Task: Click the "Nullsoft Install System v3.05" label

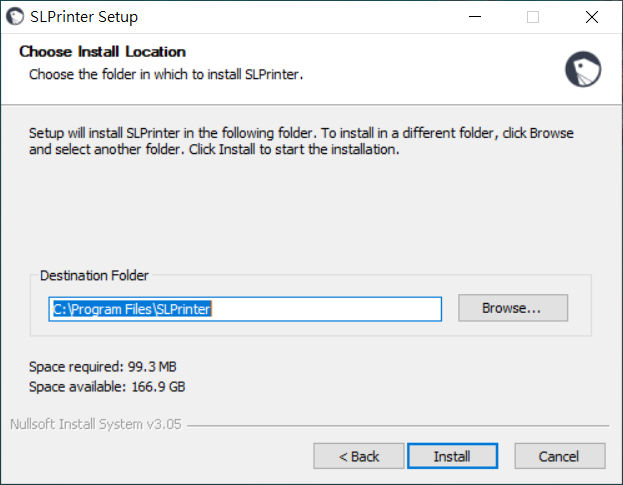Action: 96,424
